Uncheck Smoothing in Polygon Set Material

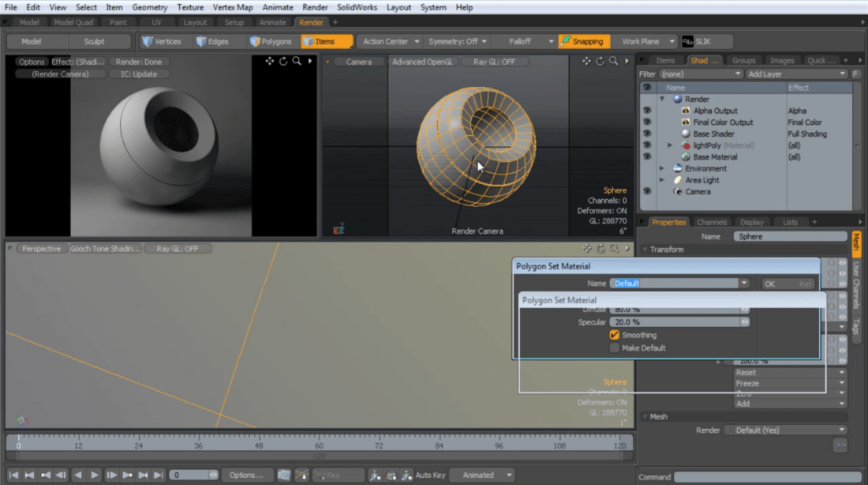point(615,335)
